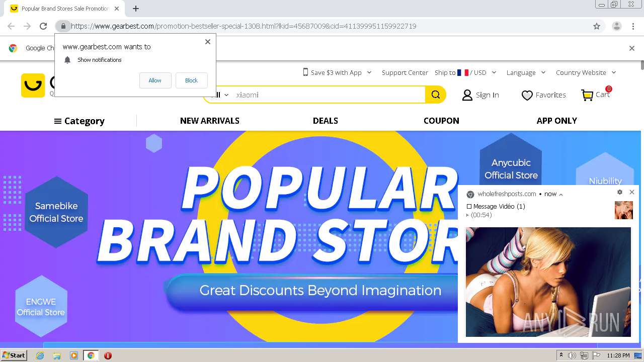Reload the page with refresh icon

(43, 26)
